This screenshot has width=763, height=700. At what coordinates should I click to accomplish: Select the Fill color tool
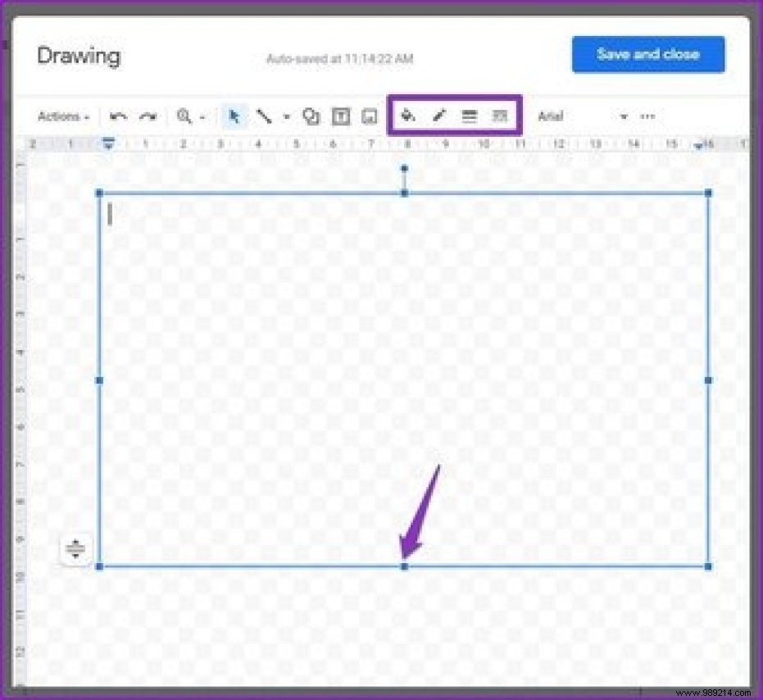pyautogui.click(x=407, y=116)
